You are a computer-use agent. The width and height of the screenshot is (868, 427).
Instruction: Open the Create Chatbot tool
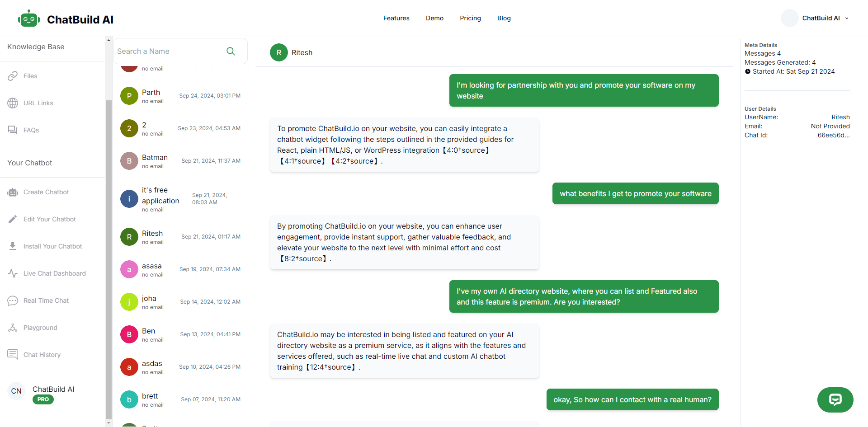point(13,192)
